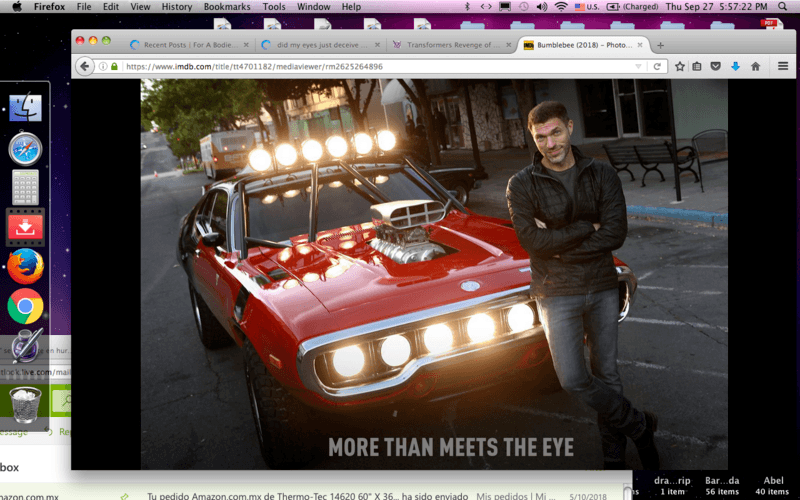Click the battery Charged status
This screenshot has width=800, height=500.
[x=633, y=7]
